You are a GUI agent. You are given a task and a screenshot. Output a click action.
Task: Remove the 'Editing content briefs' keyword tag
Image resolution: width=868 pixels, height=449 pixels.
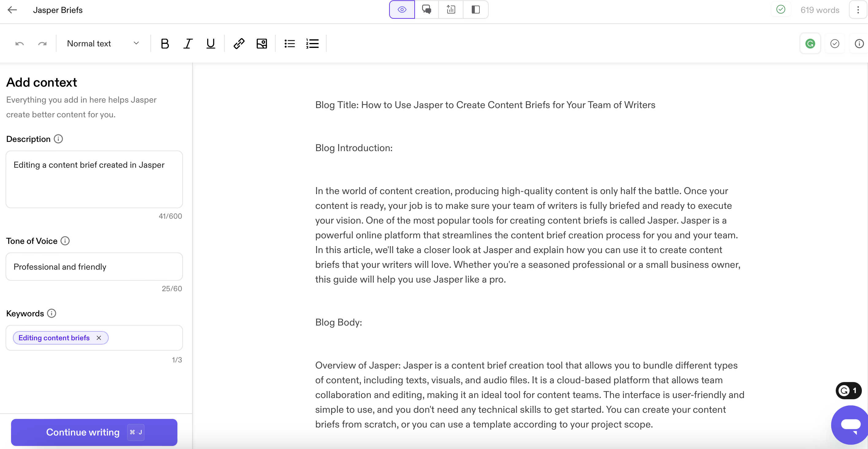99,338
